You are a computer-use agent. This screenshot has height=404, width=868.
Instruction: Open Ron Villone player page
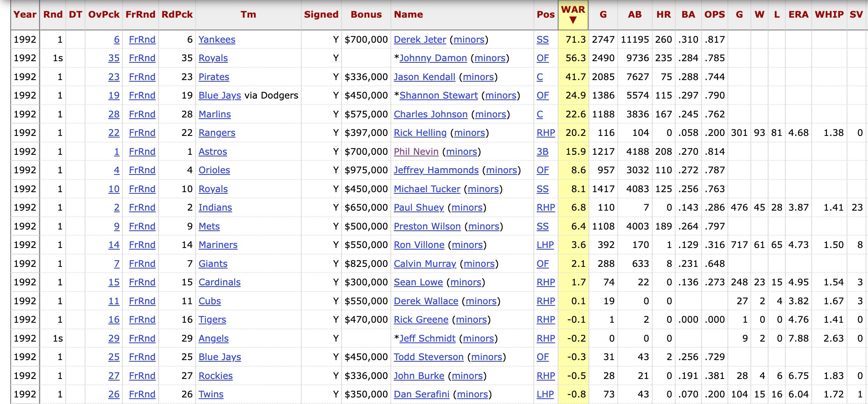click(x=419, y=245)
